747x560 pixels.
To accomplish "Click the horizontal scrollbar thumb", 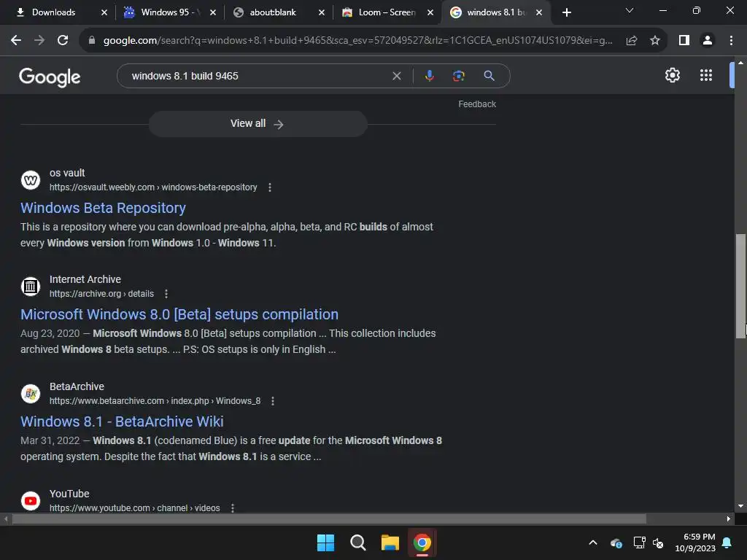I will (x=329, y=518).
